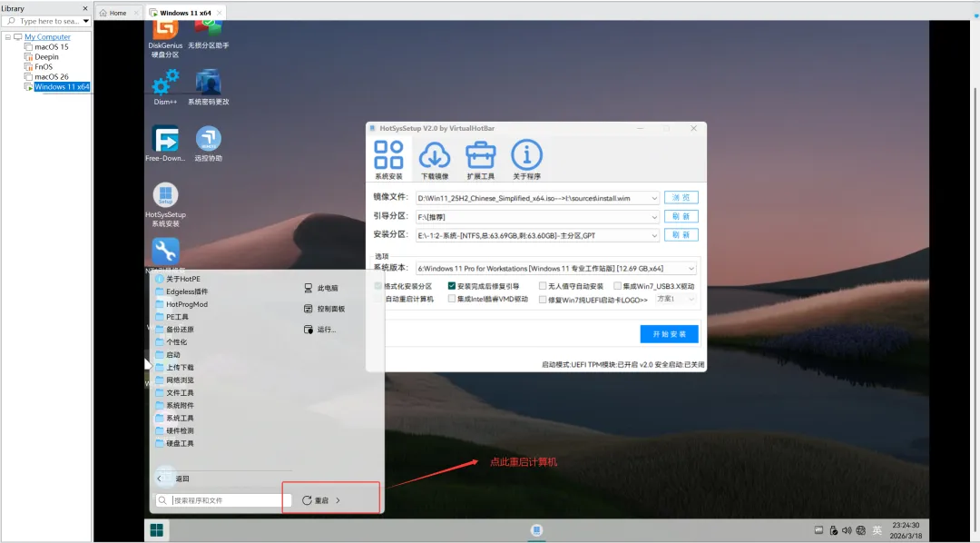Click the leftmost tray icon before the USB icon
The image size is (980, 543).
click(x=818, y=530)
